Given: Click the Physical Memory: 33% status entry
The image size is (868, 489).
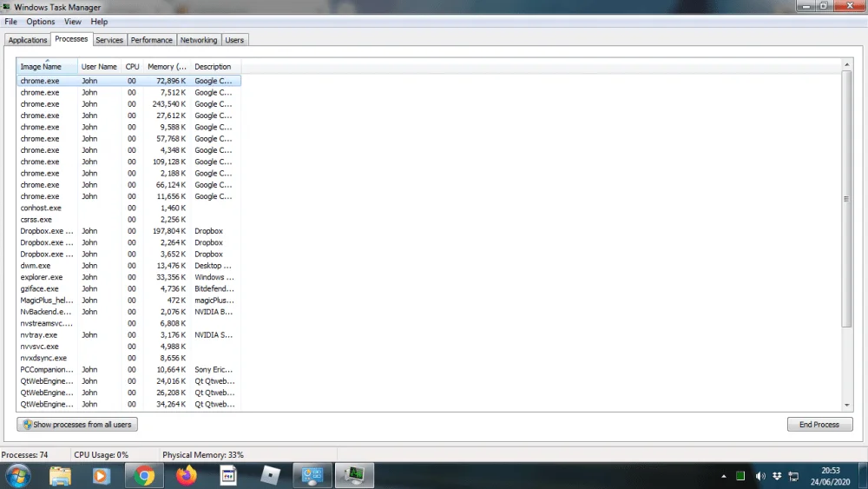Looking at the screenshot, I should (203, 454).
